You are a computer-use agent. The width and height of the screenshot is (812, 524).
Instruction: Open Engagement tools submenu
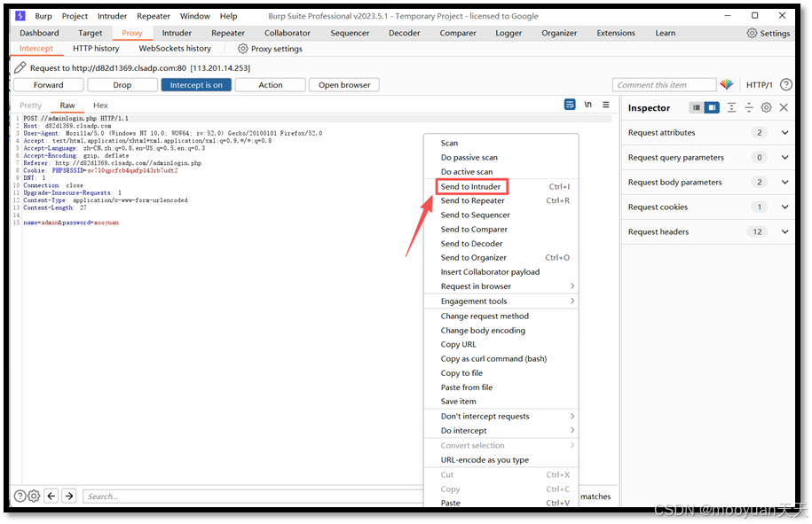point(501,301)
